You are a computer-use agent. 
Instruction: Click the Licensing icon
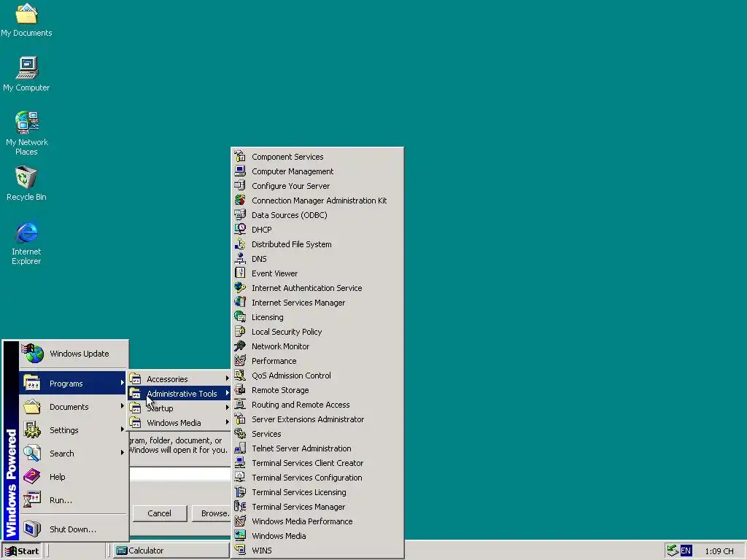[240, 317]
